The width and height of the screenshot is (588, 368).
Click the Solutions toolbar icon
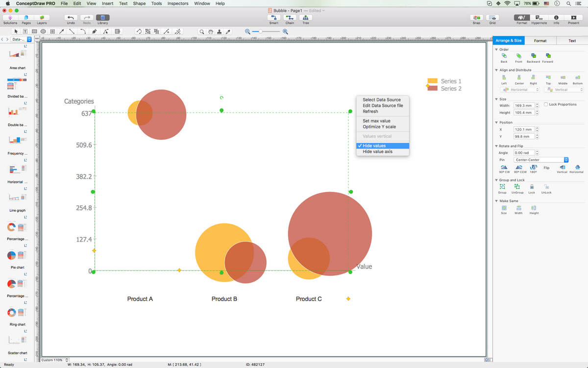10,18
